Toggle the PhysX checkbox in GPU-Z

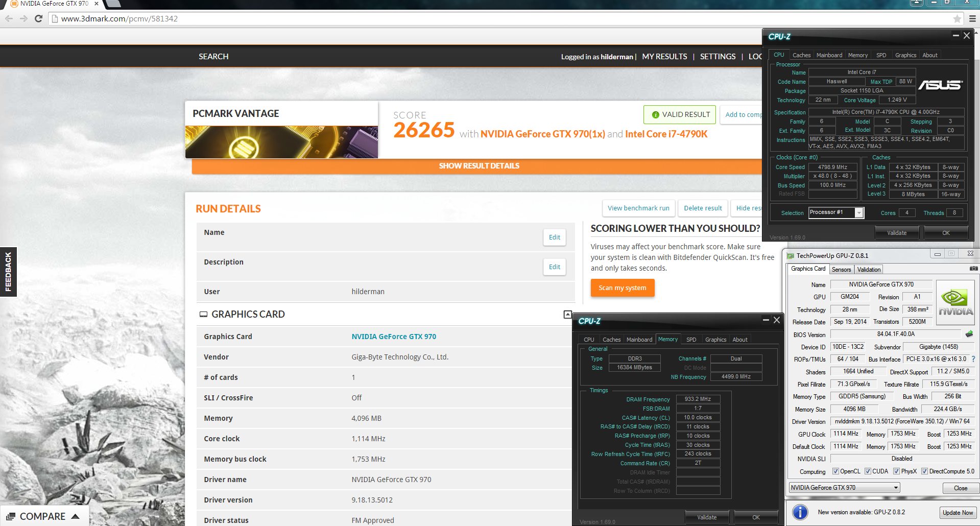pyautogui.click(x=896, y=471)
